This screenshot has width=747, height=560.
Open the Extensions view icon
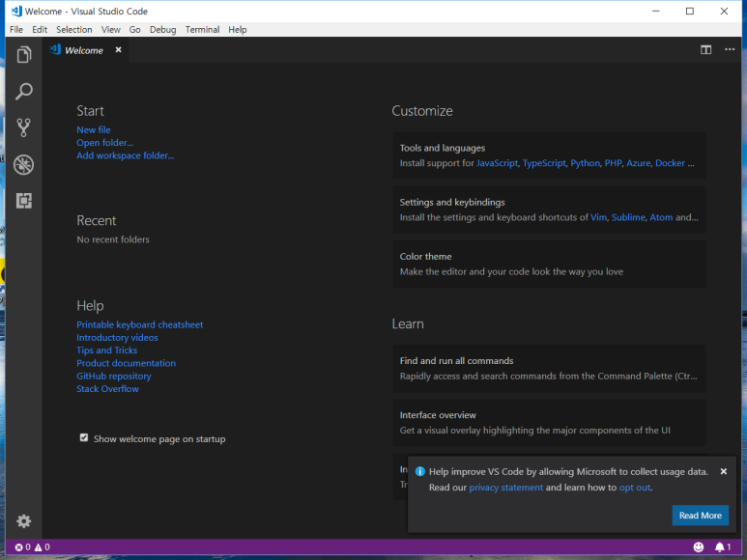click(x=24, y=201)
